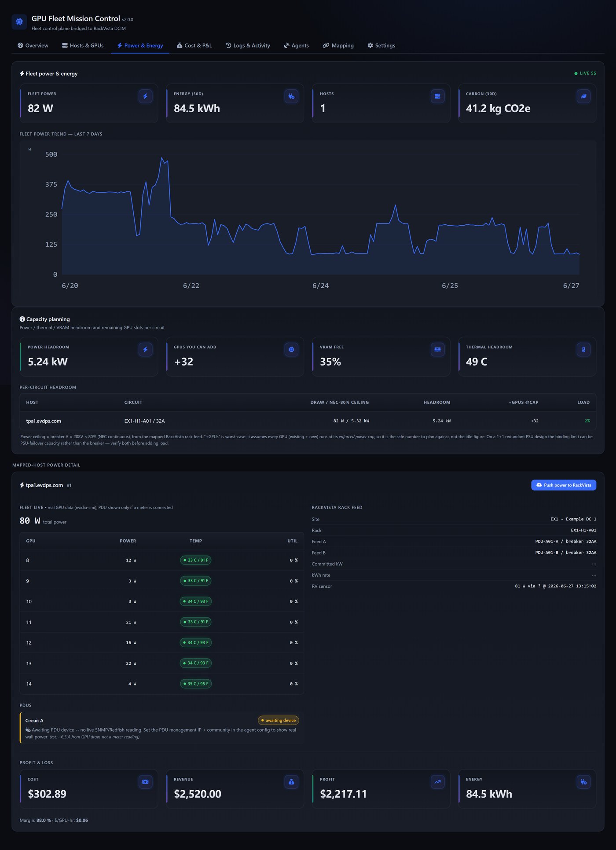This screenshot has height=850, width=616.
Task: Open the Settings tab
Action: [x=381, y=45]
